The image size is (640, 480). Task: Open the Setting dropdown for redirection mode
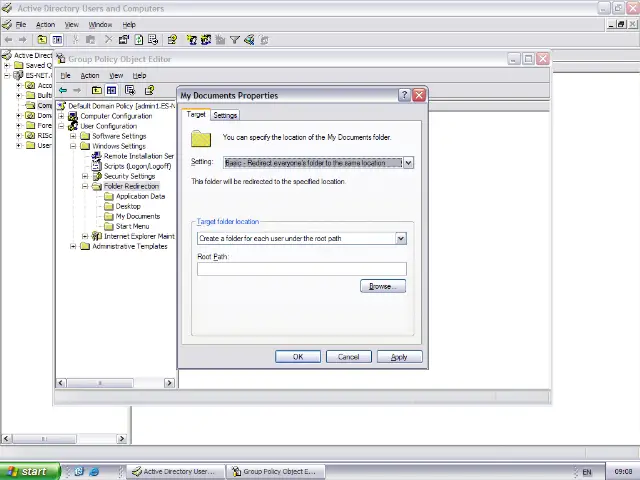coord(408,163)
